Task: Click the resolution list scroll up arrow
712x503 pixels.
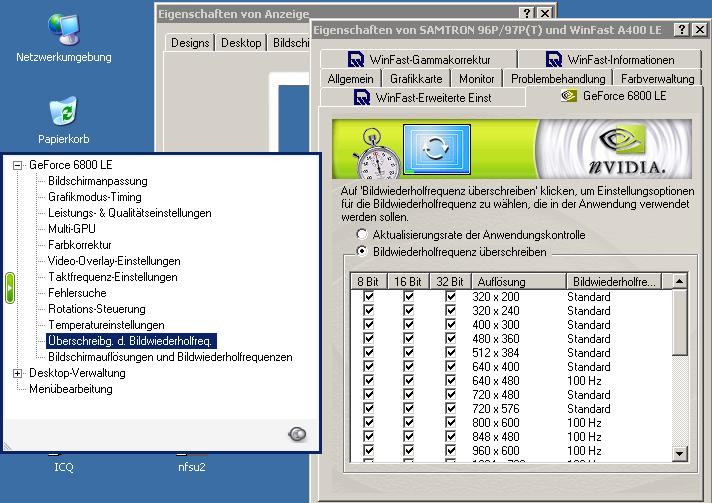Action: point(679,281)
